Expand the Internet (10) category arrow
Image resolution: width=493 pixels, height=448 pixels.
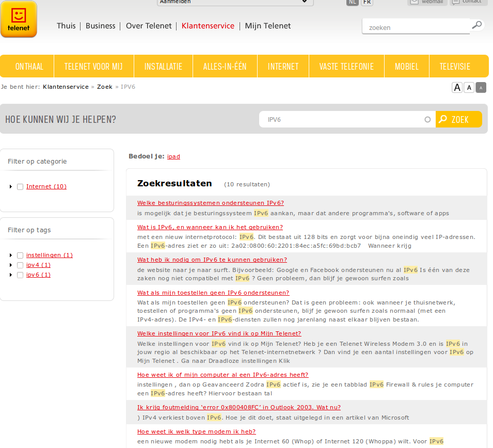[x=11, y=187]
